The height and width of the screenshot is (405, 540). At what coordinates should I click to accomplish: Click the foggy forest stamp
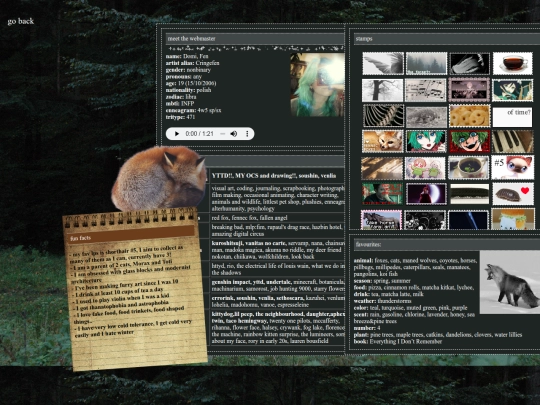(426, 63)
